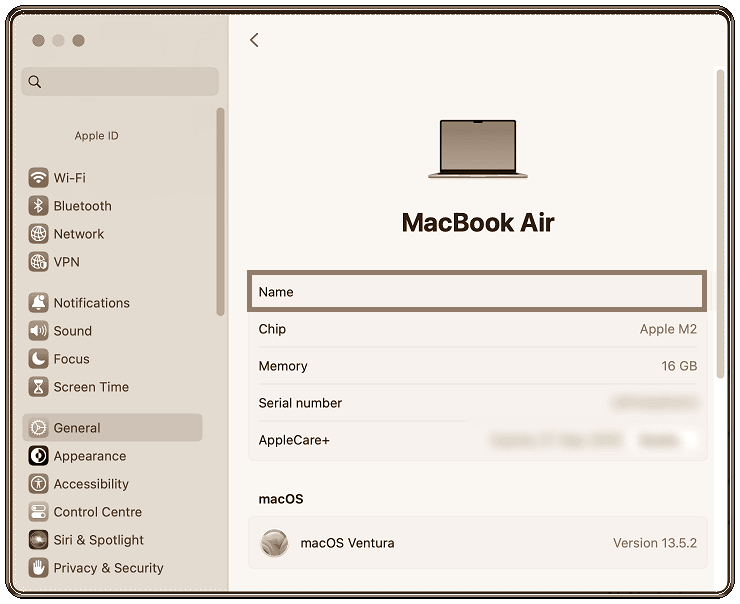Open Notifications settings
The image size is (740, 604).
(112, 302)
